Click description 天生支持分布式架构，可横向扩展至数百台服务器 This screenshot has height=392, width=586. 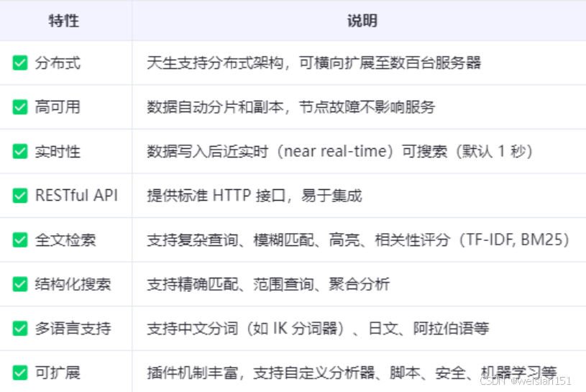click(314, 63)
